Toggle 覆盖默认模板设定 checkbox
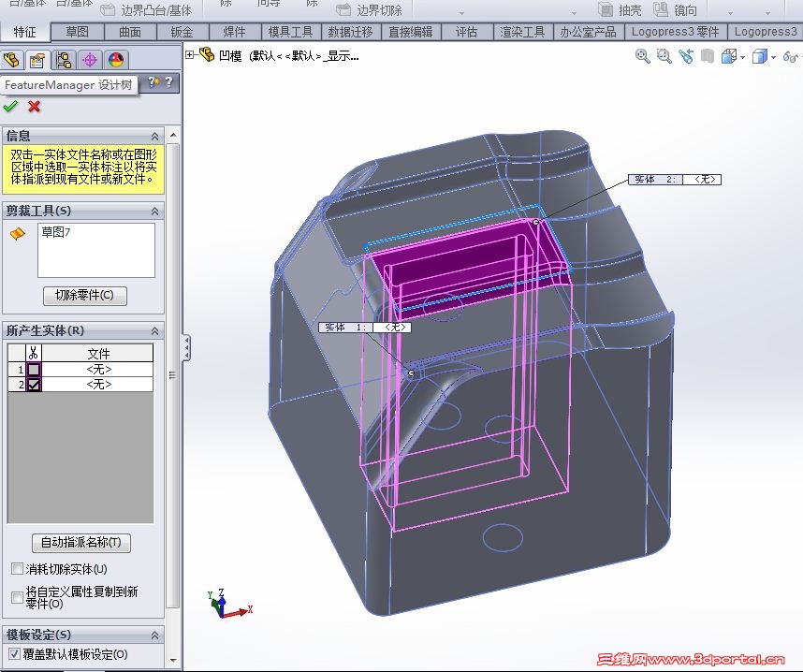Screen dimensions: 803x672 (14, 653)
